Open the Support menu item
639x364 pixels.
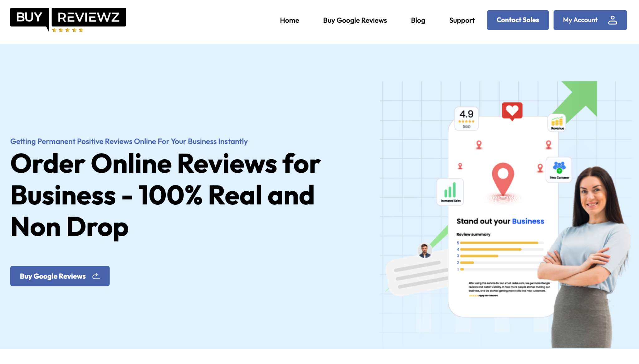462,20
